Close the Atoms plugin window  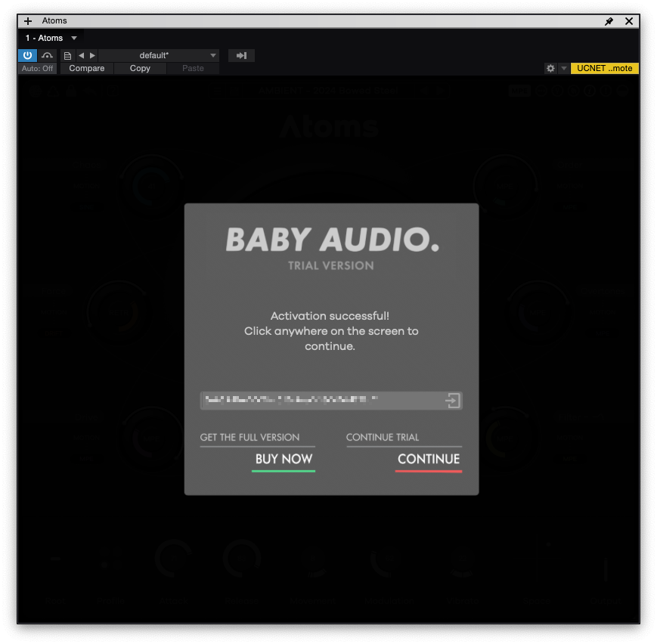[x=629, y=21]
